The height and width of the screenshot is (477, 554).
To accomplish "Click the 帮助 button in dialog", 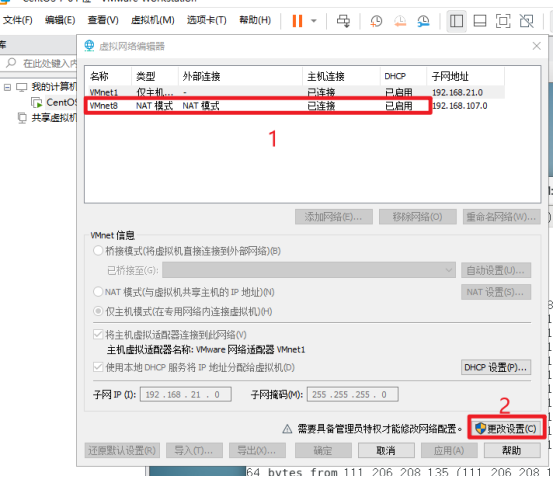I will [x=512, y=450].
